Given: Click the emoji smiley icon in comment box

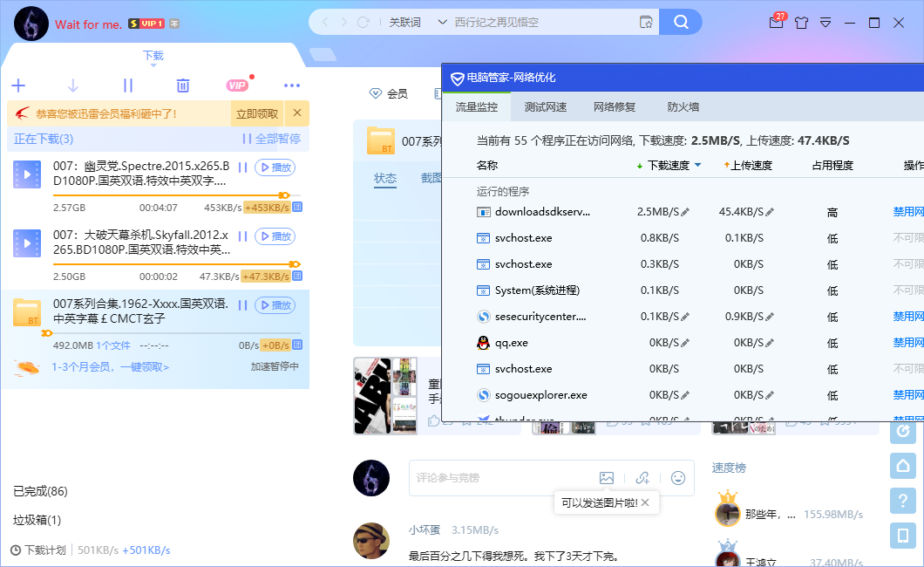Looking at the screenshot, I should point(677,478).
